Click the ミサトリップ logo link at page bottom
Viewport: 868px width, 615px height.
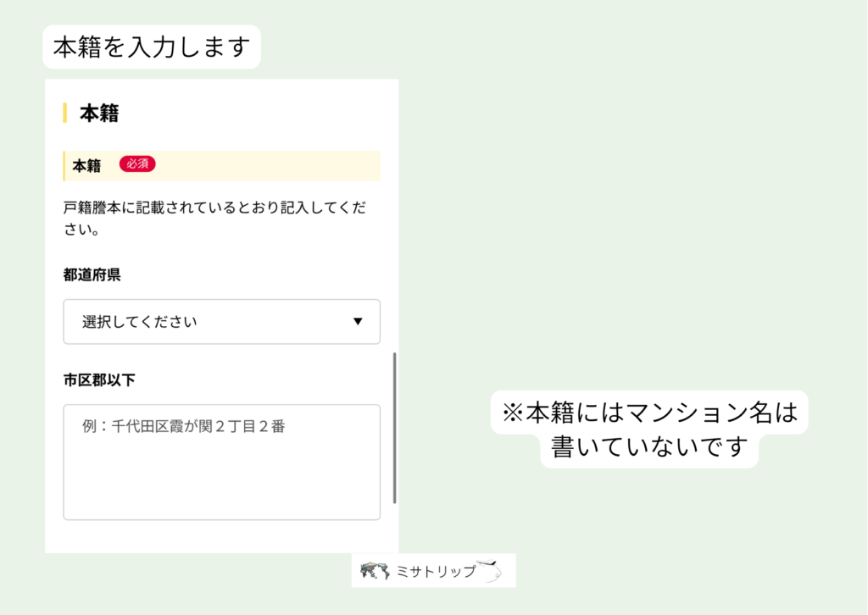point(434,570)
